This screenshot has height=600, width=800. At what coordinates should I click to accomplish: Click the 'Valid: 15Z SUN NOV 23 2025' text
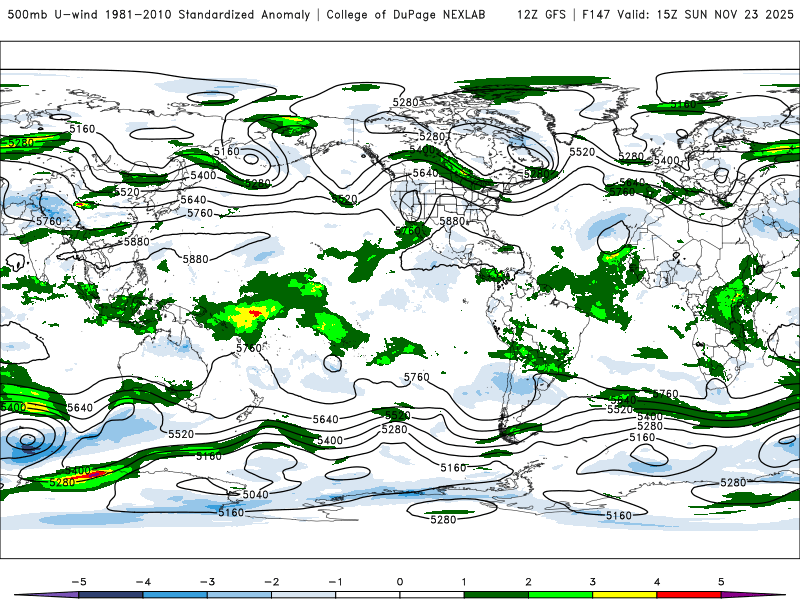[x=705, y=15]
